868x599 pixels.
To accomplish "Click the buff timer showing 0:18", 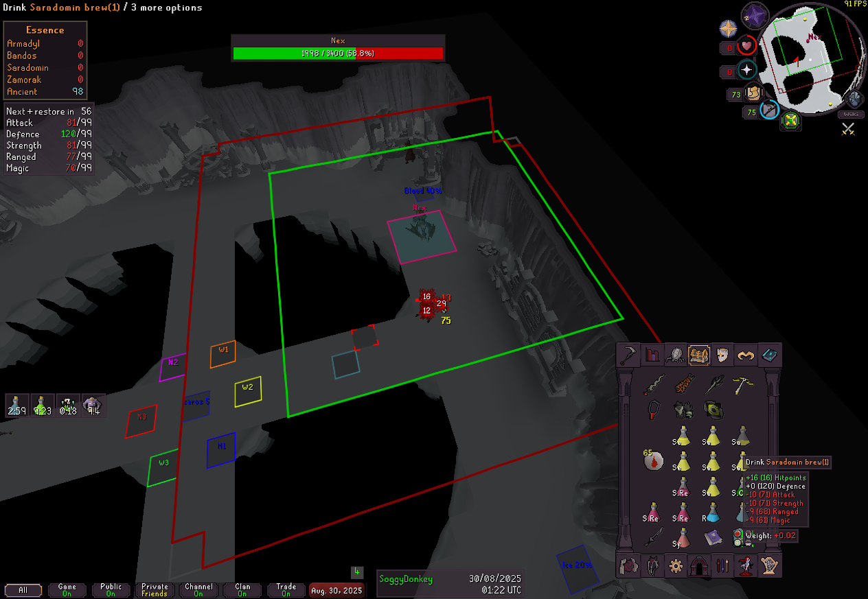I will (x=67, y=406).
